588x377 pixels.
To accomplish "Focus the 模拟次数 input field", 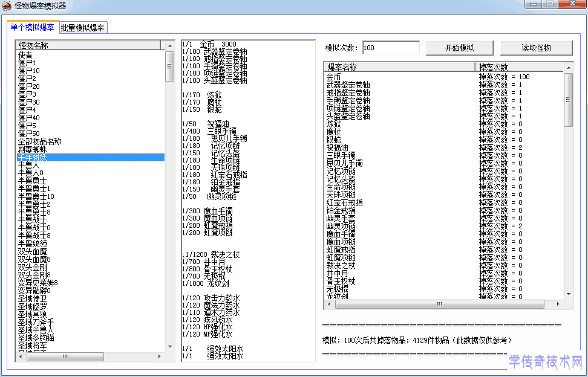I will pos(390,48).
